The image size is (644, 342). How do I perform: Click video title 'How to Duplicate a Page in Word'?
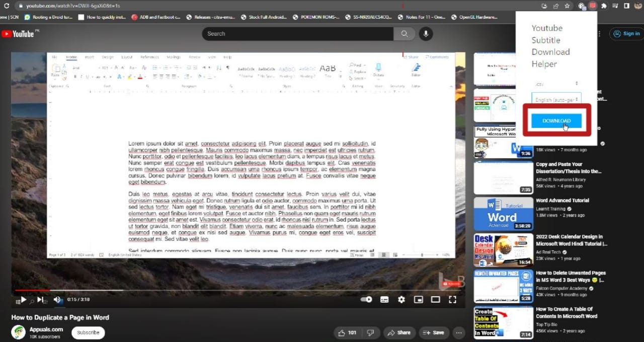[x=60, y=317]
